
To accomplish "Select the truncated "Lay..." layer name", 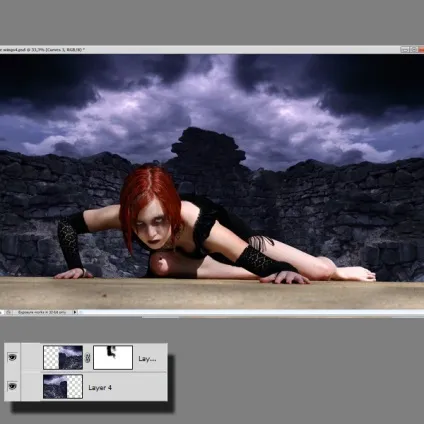I will tap(147, 359).
